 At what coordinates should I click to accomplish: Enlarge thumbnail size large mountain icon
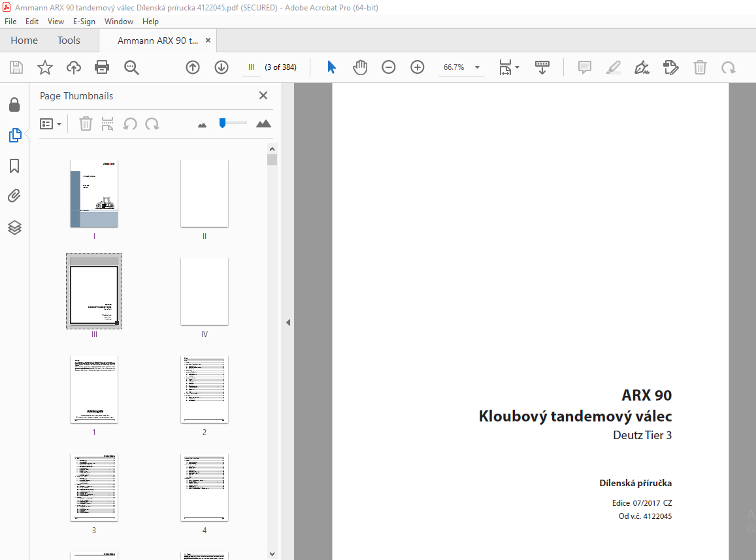[x=263, y=124]
